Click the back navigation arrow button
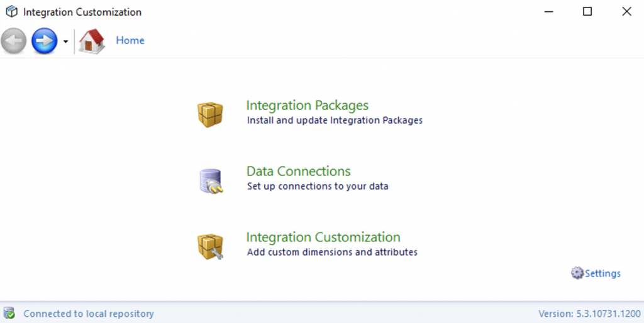 14,41
